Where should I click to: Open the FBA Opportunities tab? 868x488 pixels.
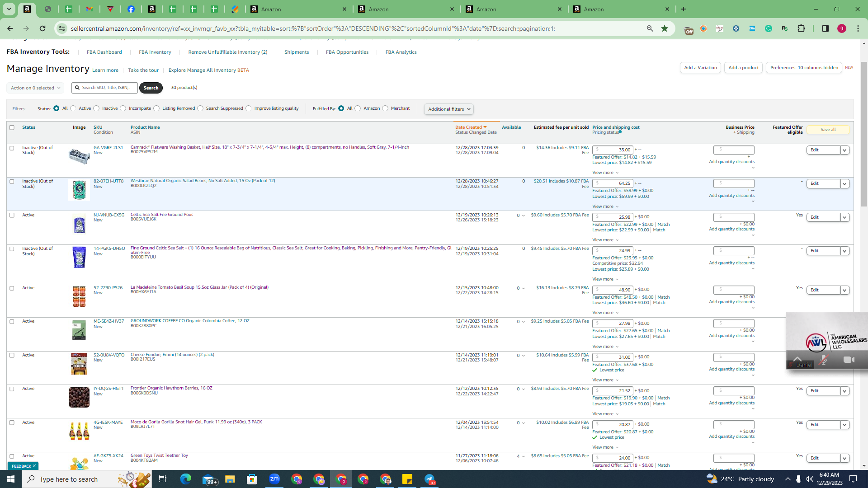pos(347,52)
